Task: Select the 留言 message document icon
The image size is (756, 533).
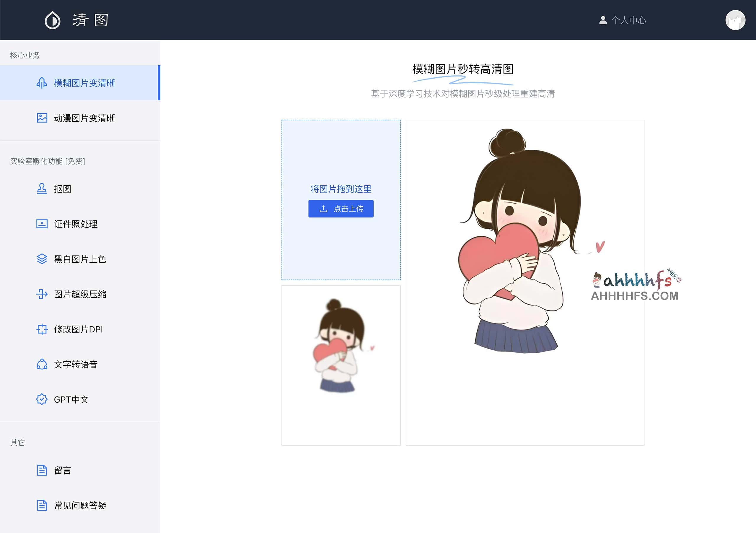Action: tap(41, 471)
